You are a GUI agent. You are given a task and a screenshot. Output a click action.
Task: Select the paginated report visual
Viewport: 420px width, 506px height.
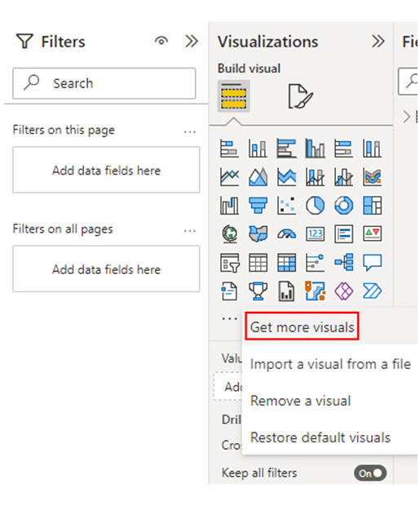286,291
